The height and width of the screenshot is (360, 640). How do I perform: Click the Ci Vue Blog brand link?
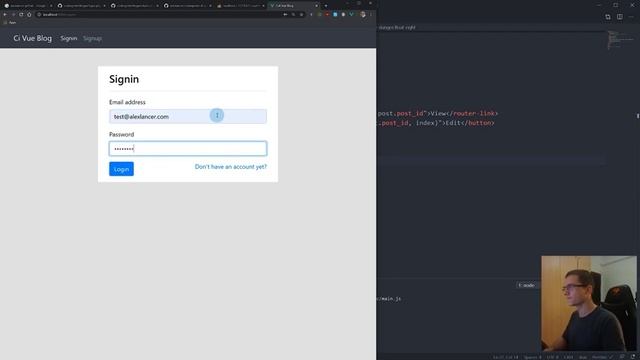(33, 38)
